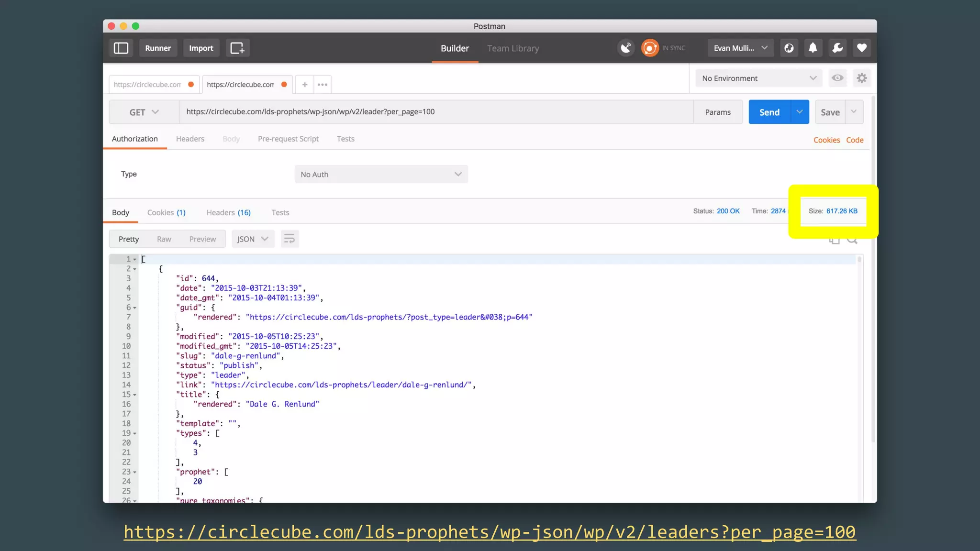
Task: Open Send options dropdown arrow
Action: (800, 112)
